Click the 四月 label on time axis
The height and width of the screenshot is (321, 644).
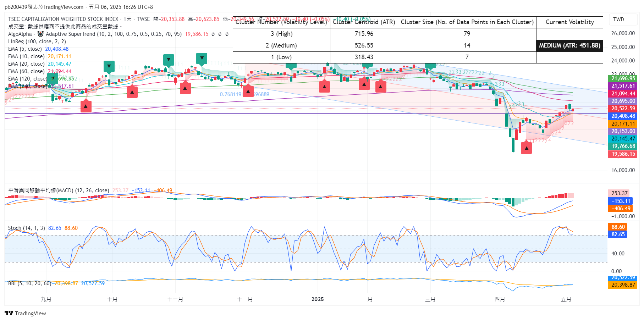(500, 299)
